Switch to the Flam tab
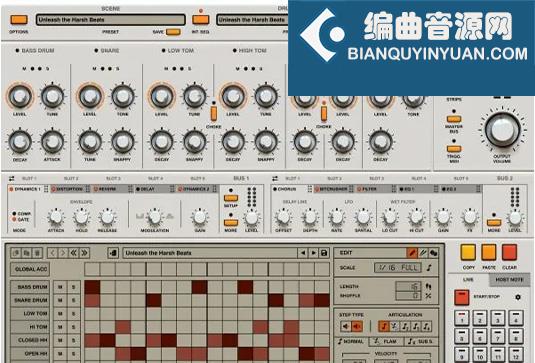The height and width of the screenshot is (363, 535). 386,341
